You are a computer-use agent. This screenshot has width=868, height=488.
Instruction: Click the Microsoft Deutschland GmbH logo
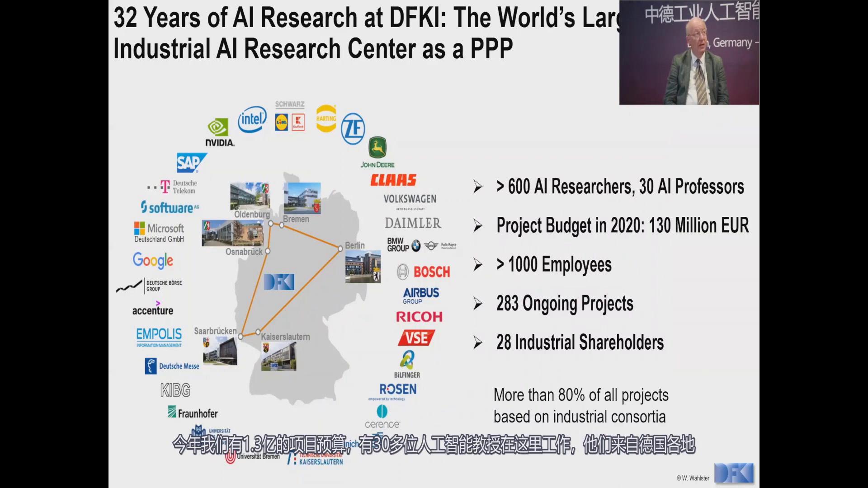tap(159, 232)
